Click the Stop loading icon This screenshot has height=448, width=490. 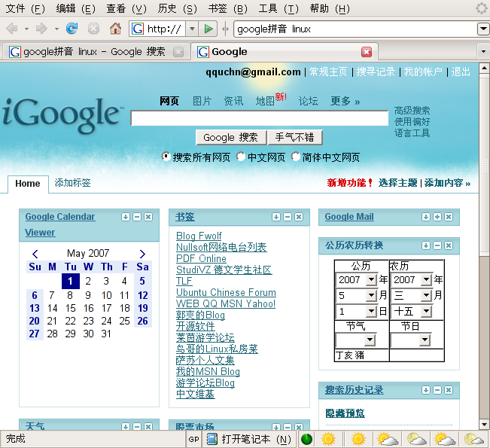point(93,29)
